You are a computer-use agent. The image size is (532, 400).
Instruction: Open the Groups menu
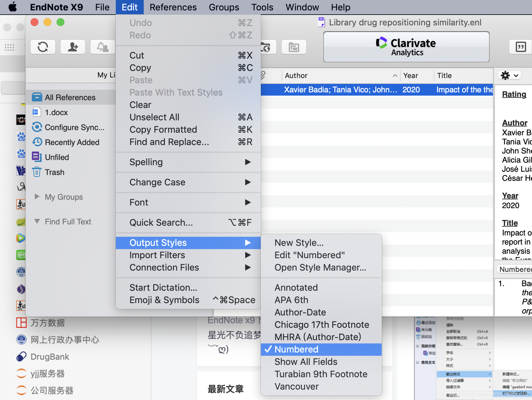coord(224,7)
